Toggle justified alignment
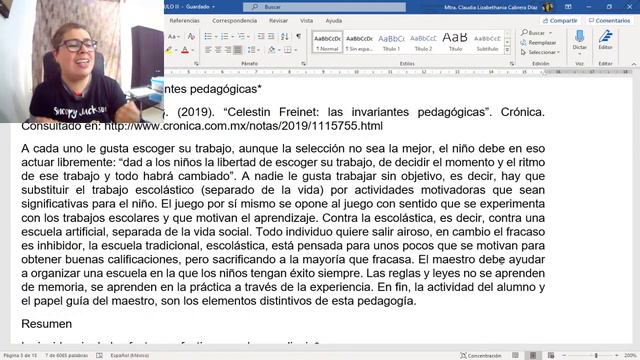 [238, 50]
